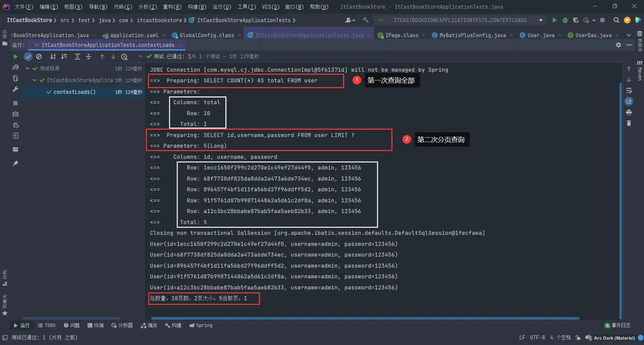
Task: Expand all test results icon
Action: click(x=77, y=57)
